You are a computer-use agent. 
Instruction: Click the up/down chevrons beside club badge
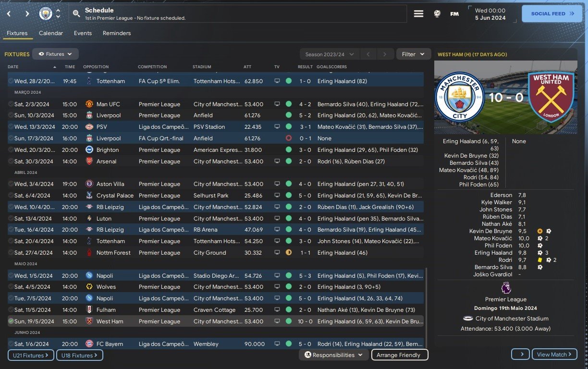point(58,13)
